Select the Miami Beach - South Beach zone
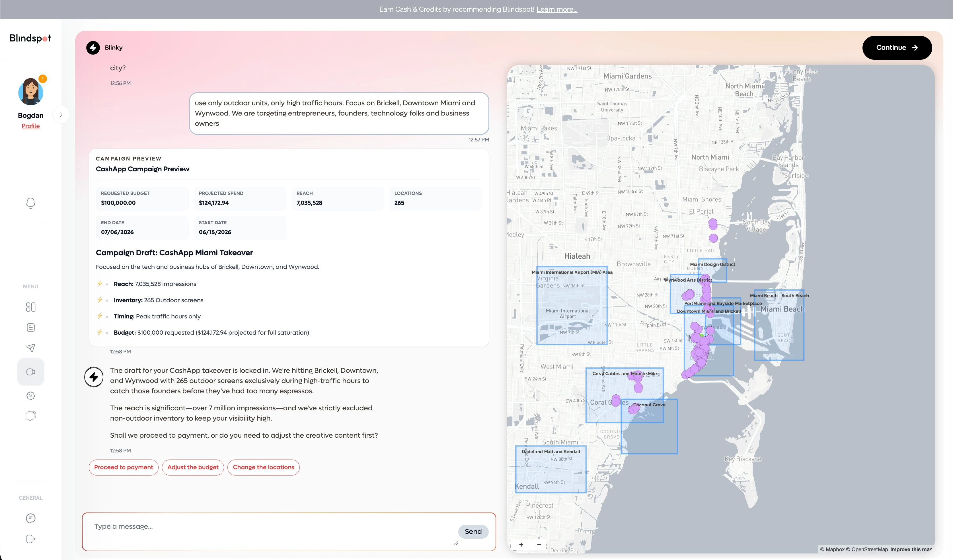Screen dimensions: 953x560 click(x=779, y=325)
